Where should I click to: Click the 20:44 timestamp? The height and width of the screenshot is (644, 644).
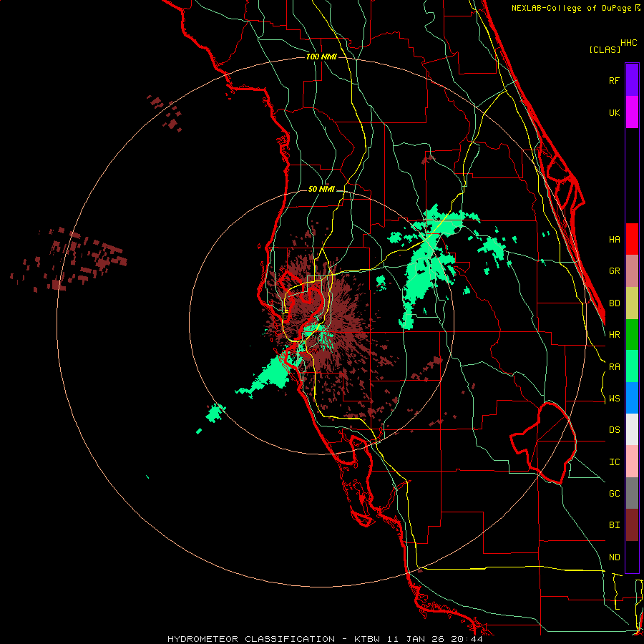pos(466,639)
